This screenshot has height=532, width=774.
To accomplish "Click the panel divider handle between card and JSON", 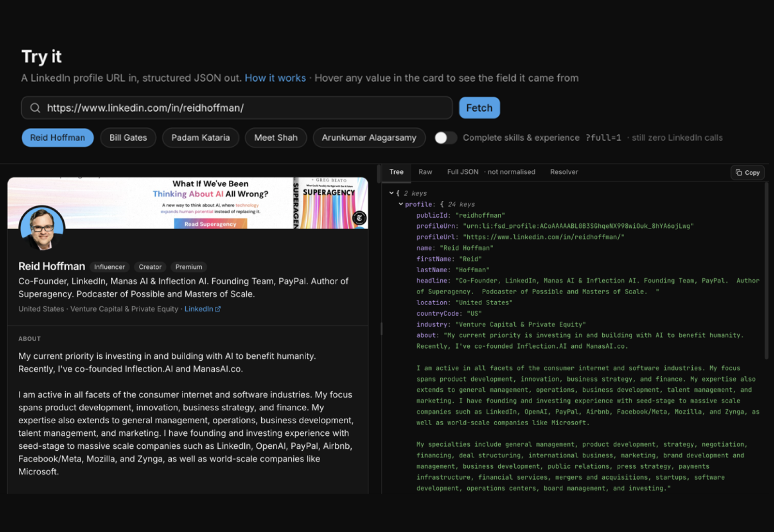I will pyautogui.click(x=382, y=329).
